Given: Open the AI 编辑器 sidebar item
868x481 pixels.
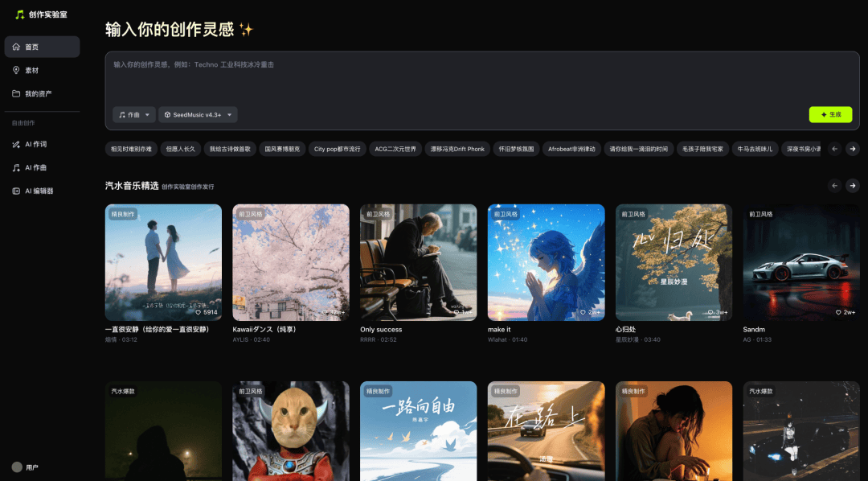Looking at the screenshot, I should click(42, 191).
